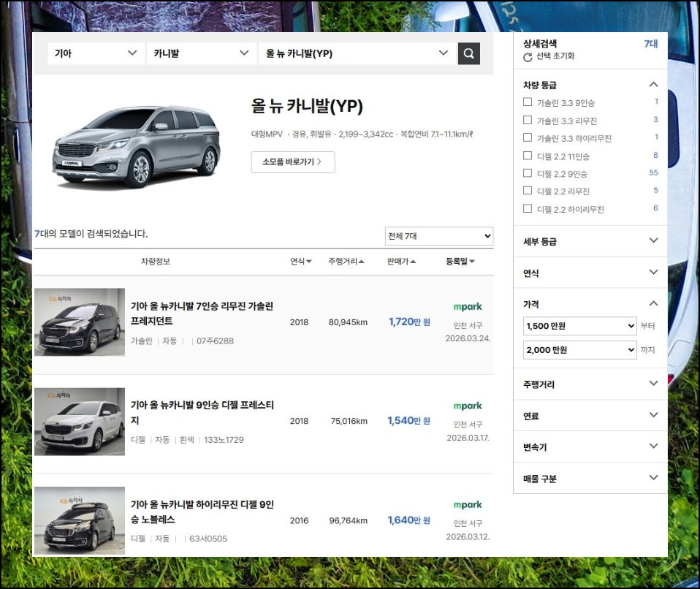Open the 올 뉴 카니발(YP) dropdown
This screenshot has height=589, width=700.
(357, 53)
